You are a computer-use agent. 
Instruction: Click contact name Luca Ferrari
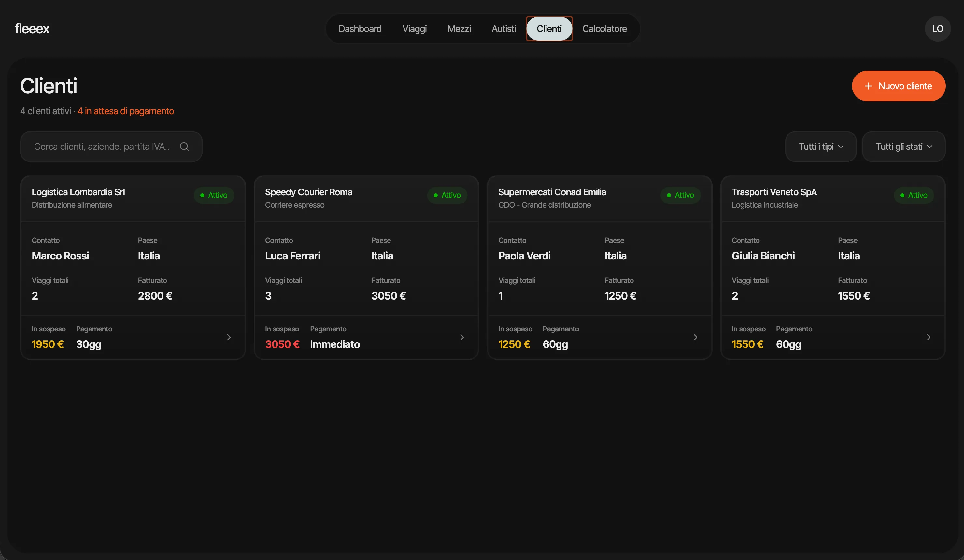tap(293, 256)
